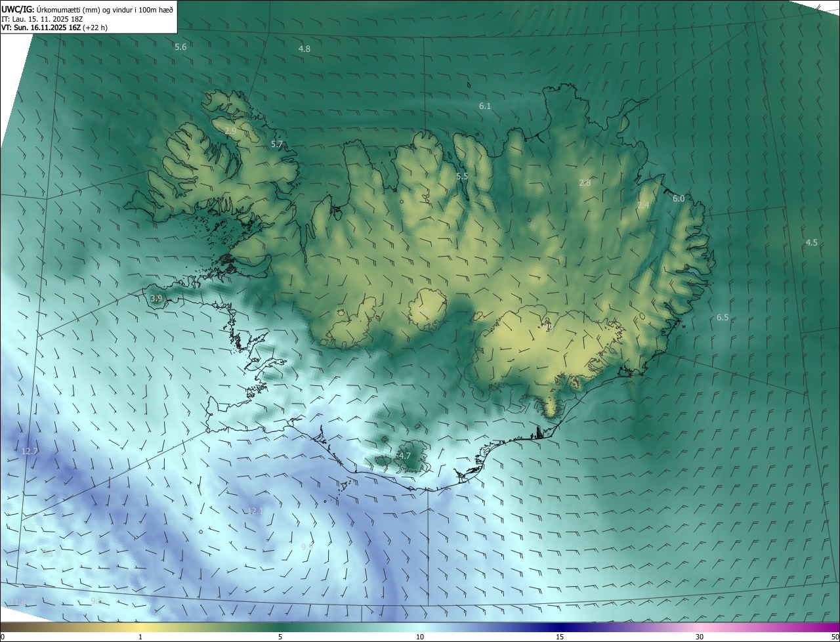Click the 11.4 value on the map
The width and height of the screenshot is (840, 642).
pos(18,602)
